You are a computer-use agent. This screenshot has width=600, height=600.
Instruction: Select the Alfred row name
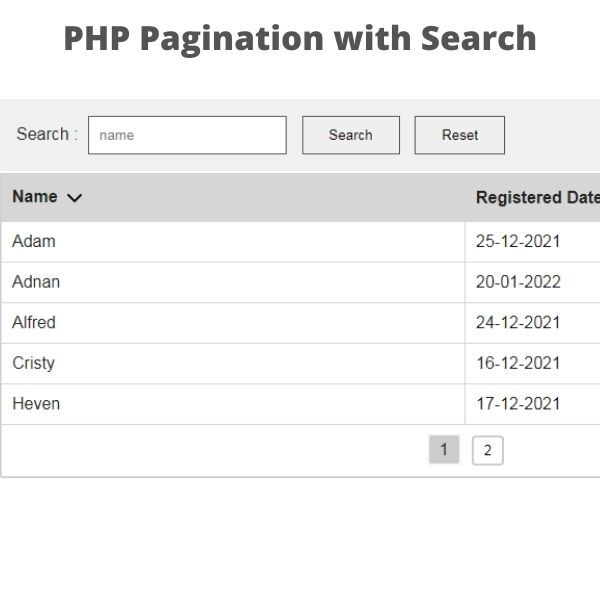pyautogui.click(x=34, y=323)
